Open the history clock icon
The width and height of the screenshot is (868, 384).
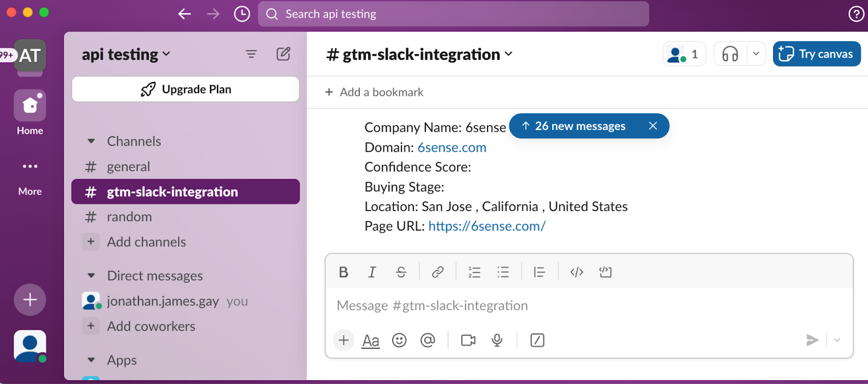(242, 14)
